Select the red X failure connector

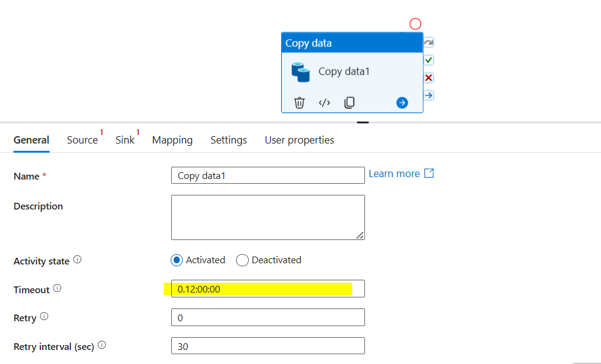(429, 78)
